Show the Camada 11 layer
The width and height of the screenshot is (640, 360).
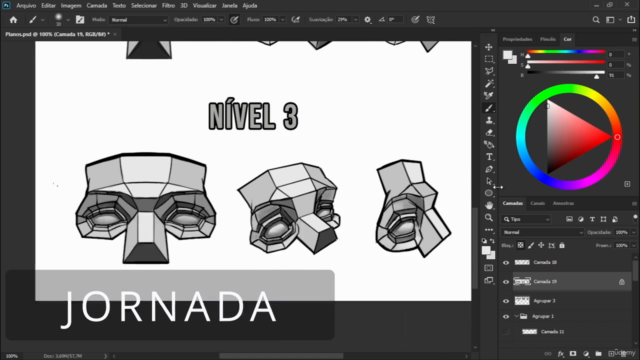pyautogui.click(x=506, y=332)
